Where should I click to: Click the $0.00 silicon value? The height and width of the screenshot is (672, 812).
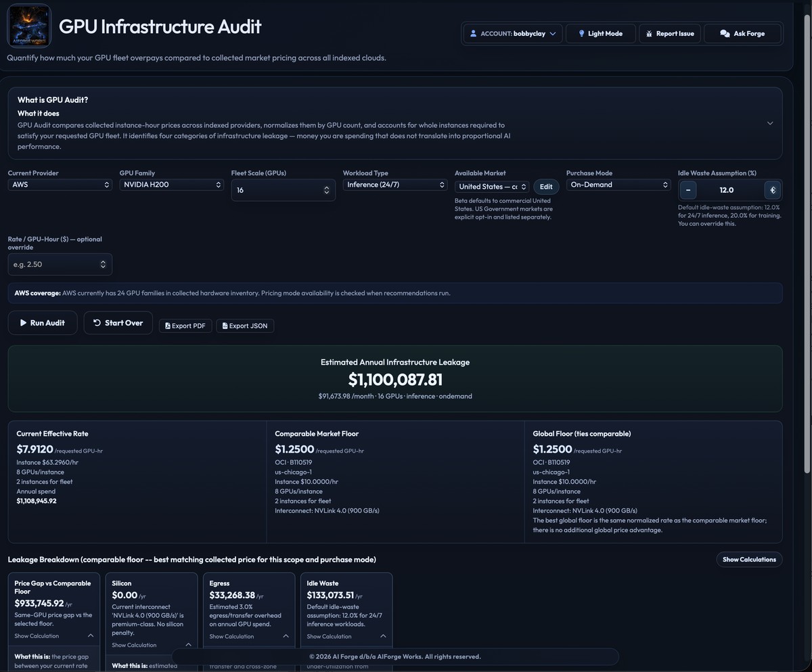(125, 595)
